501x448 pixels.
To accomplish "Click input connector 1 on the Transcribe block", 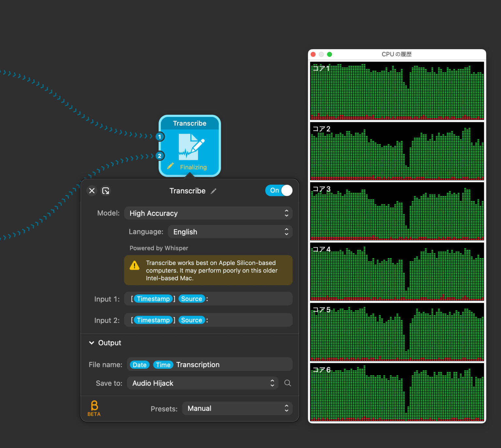I will tap(159, 137).
